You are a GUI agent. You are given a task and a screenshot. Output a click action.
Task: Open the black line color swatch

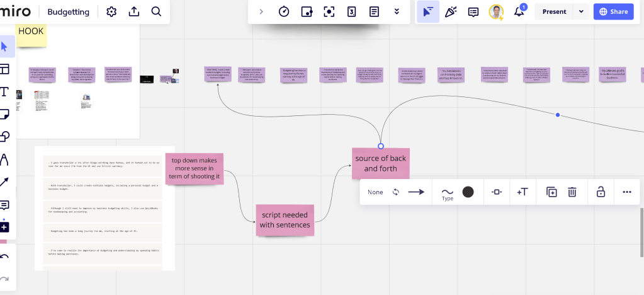click(x=468, y=192)
